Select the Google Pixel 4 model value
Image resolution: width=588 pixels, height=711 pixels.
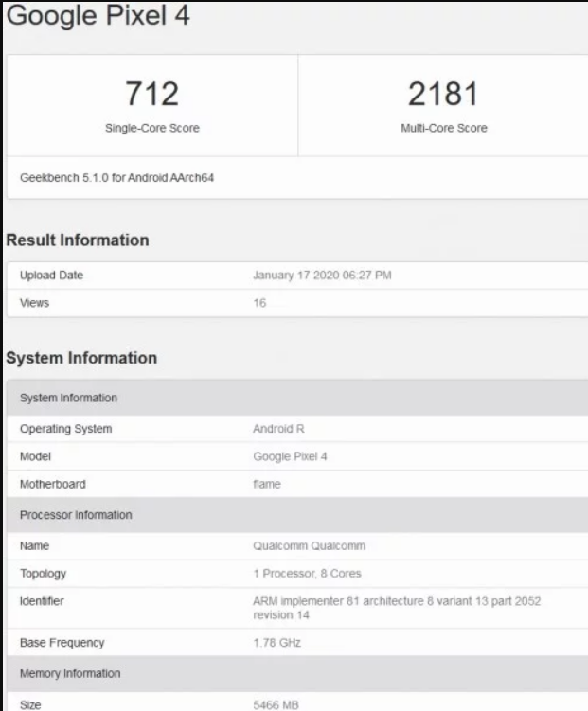[290, 456]
